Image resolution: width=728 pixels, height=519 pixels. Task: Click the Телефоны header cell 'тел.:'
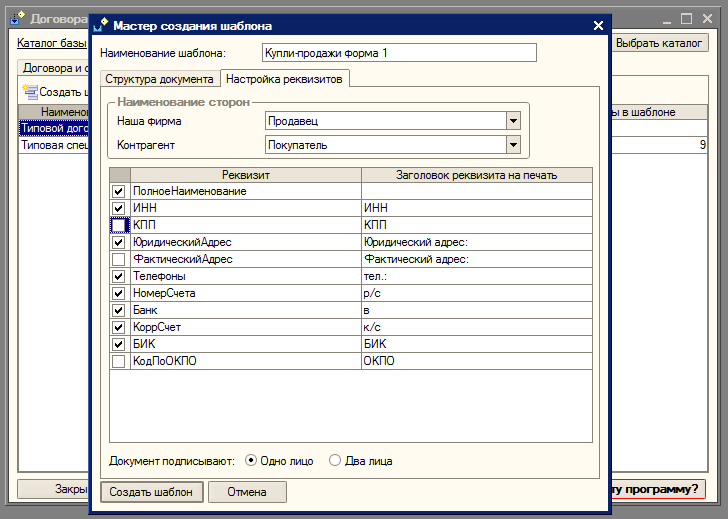pos(476,276)
